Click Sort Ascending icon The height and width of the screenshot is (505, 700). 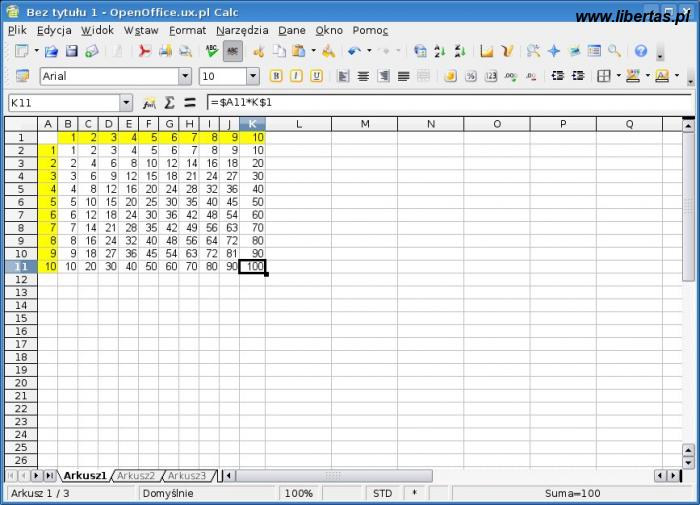(440, 51)
